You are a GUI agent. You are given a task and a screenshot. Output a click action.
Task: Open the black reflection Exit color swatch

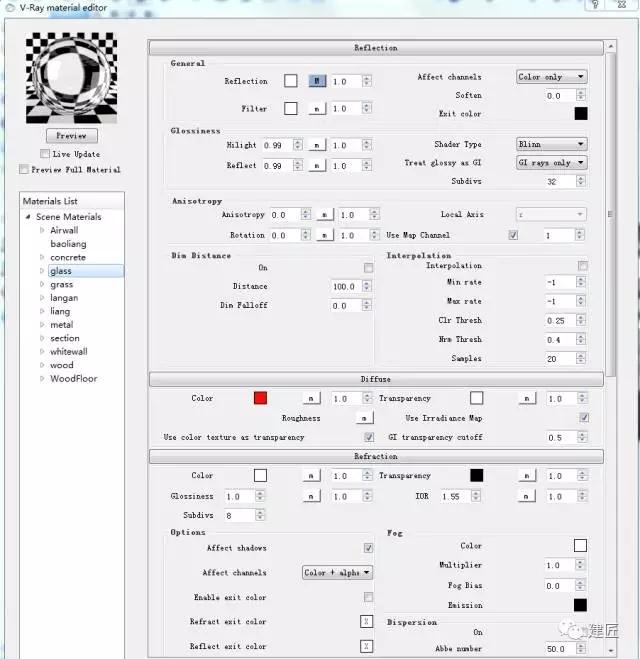[x=581, y=113]
